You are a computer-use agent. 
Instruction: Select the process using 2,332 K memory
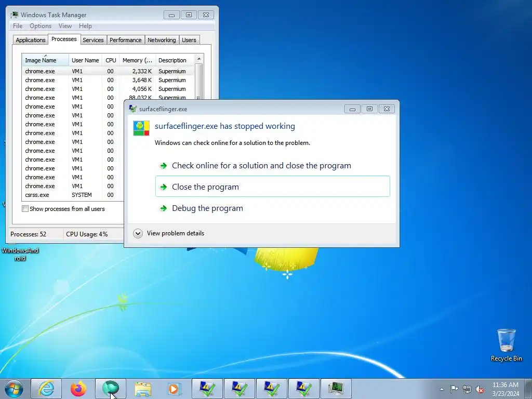109,71
